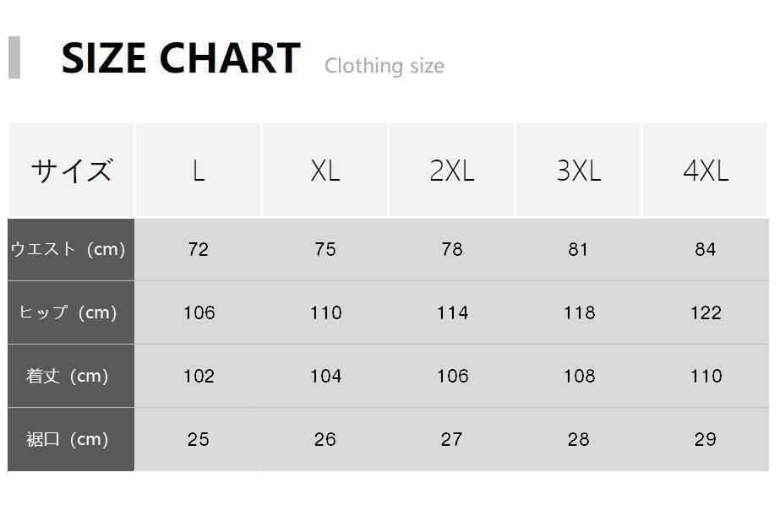Click the XL size column header
Viewport: 780px width, 532px height.
pyautogui.click(x=325, y=171)
